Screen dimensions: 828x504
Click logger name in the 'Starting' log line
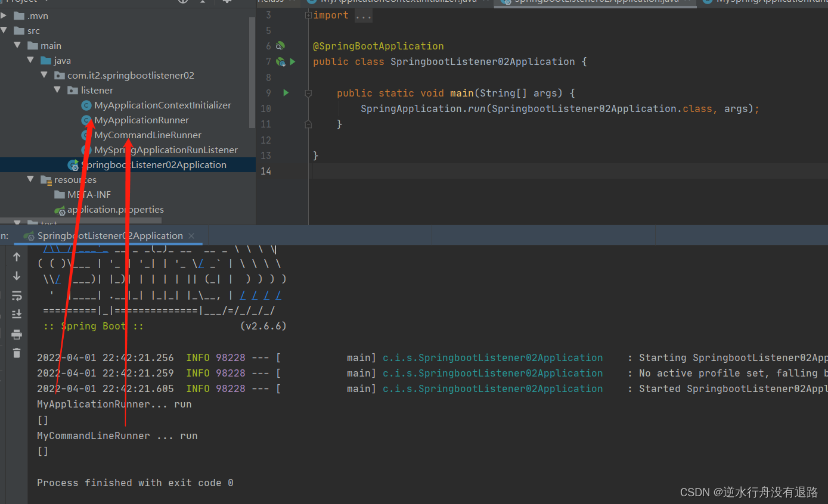(x=492, y=357)
